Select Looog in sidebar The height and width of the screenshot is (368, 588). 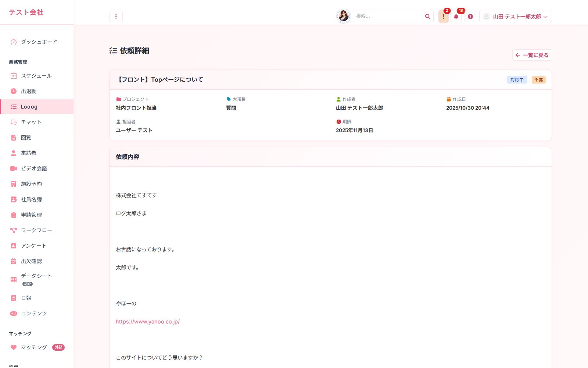point(37,107)
